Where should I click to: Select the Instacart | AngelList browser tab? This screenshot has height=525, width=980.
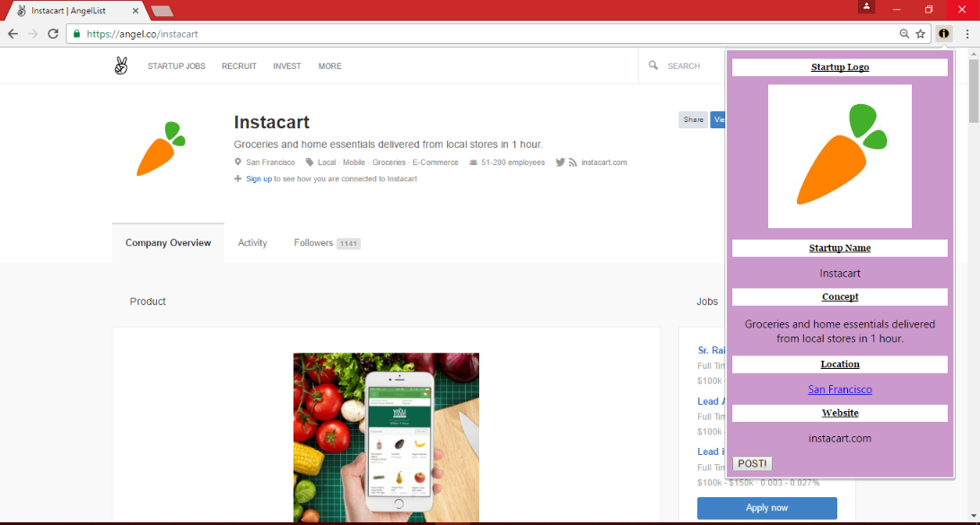click(78, 11)
